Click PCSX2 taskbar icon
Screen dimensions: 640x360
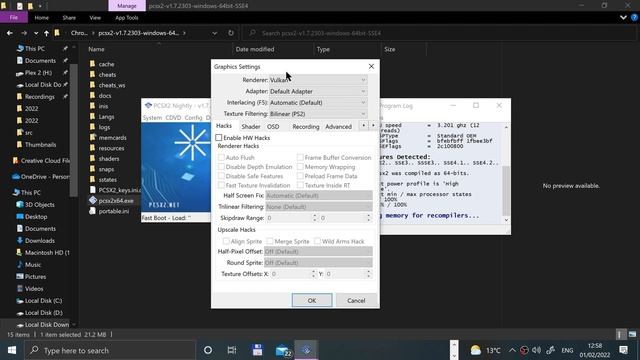click(x=307, y=350)
